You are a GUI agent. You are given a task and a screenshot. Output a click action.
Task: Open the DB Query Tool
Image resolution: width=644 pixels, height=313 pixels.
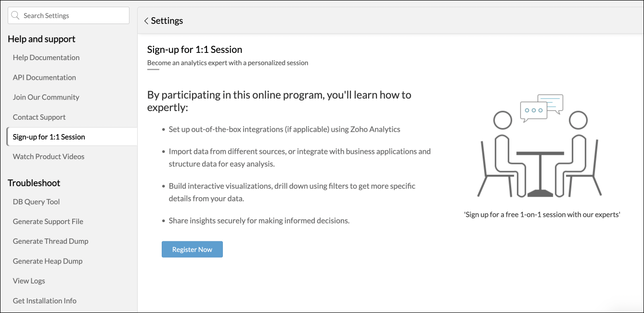[37, 202]
